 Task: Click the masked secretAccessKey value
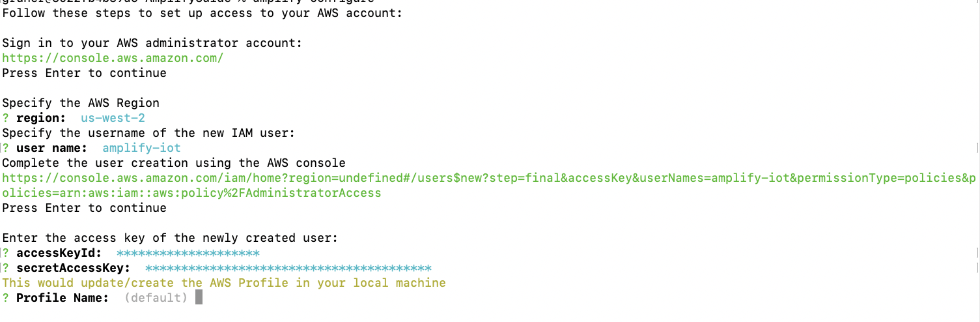coord(288,268)
